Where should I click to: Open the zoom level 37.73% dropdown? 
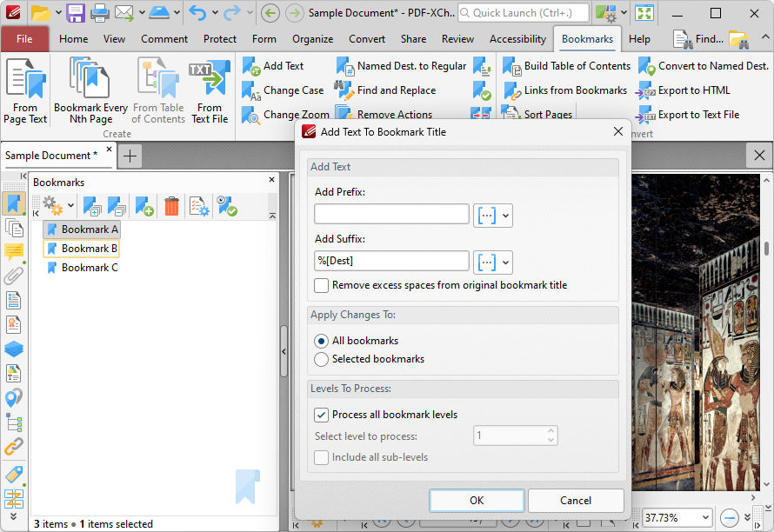tap(706, 518)
